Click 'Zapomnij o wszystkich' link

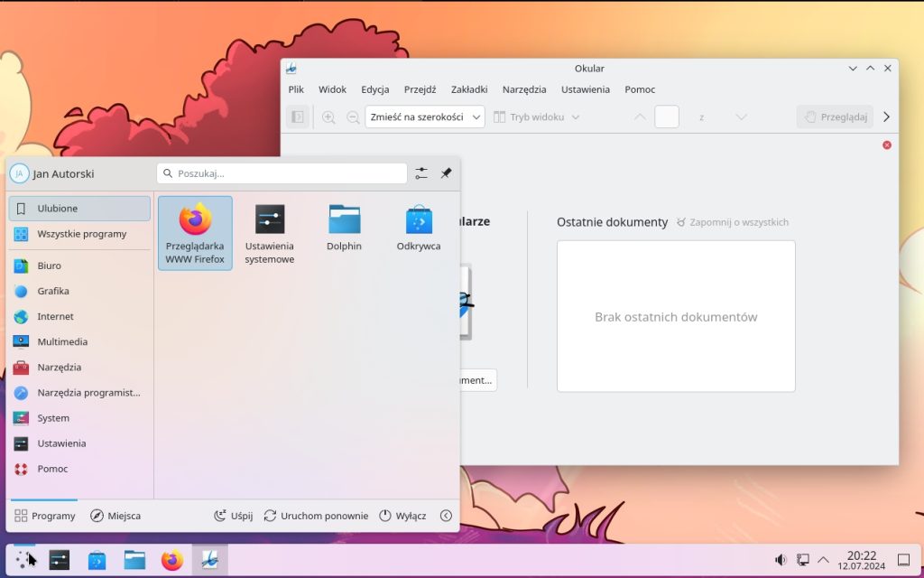pyautogui.click(x=732, y=222)
